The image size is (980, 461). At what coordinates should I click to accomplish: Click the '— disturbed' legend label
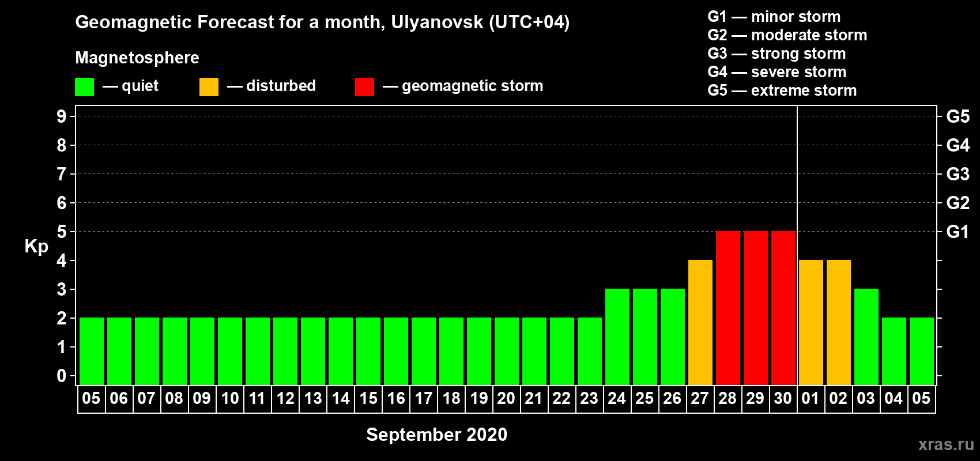pyautogui.click(x=272, y=86)
